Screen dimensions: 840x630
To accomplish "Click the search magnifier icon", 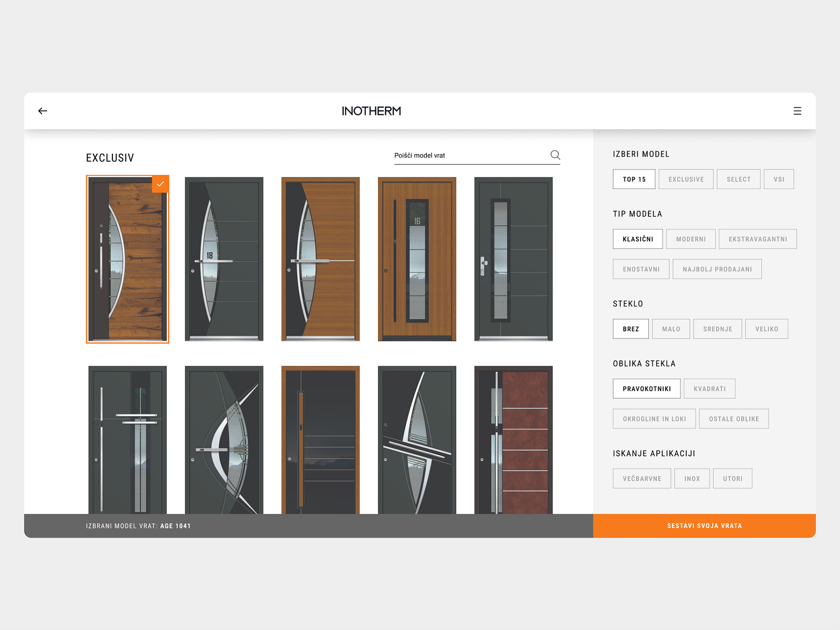I will pos(555,155).
